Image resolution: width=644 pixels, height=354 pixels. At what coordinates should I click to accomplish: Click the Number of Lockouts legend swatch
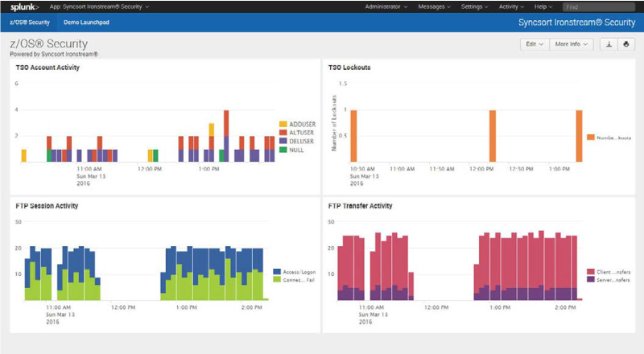(x=591, y=138)
